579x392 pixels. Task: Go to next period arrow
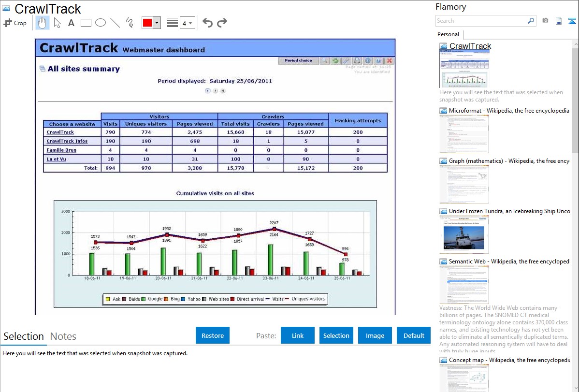[x=215, y=91]
